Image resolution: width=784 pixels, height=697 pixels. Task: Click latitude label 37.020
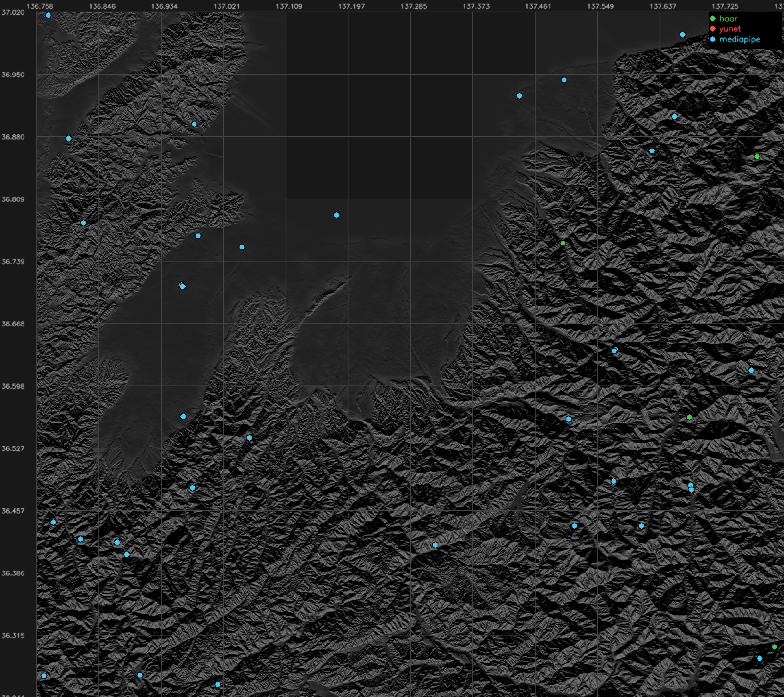point(13,12)
